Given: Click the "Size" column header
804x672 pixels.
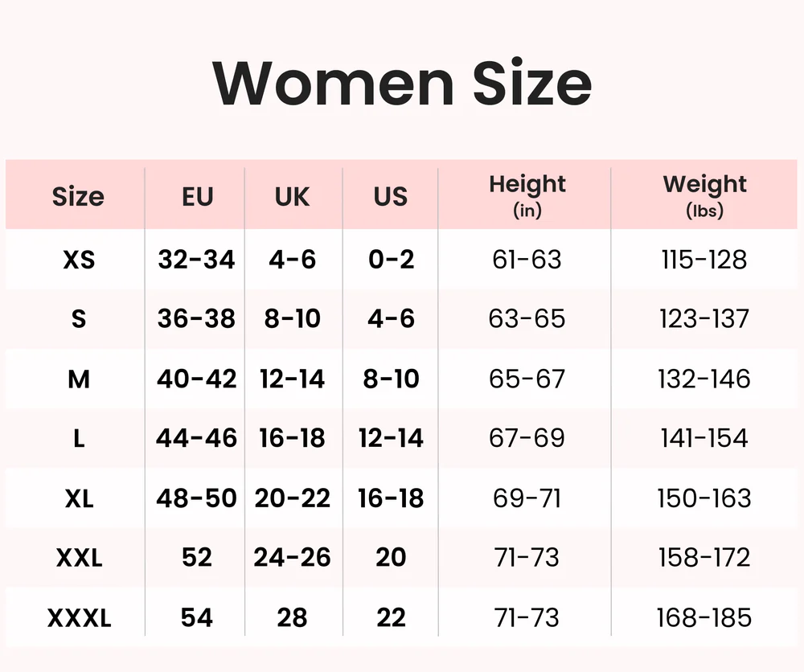Looking at the screenshot, I should tap(78, 197).
